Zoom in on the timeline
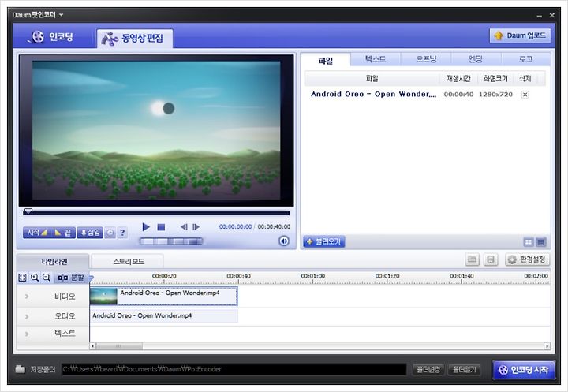This screenshot has height=392, width=568. 35,278
